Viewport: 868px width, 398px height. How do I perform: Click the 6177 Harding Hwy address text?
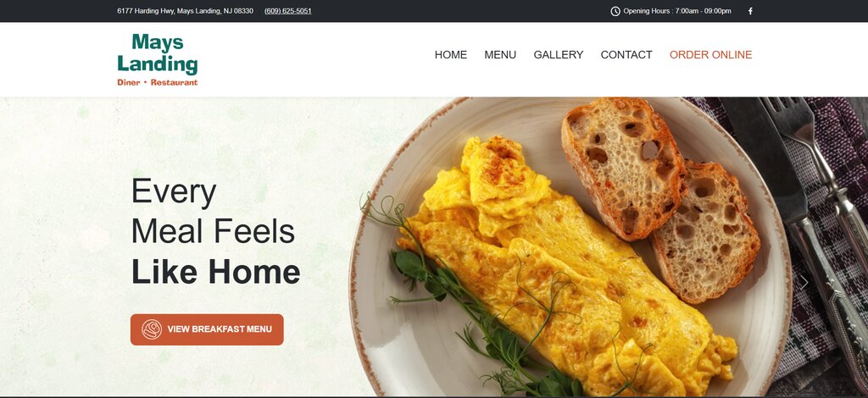coord(185,11)
